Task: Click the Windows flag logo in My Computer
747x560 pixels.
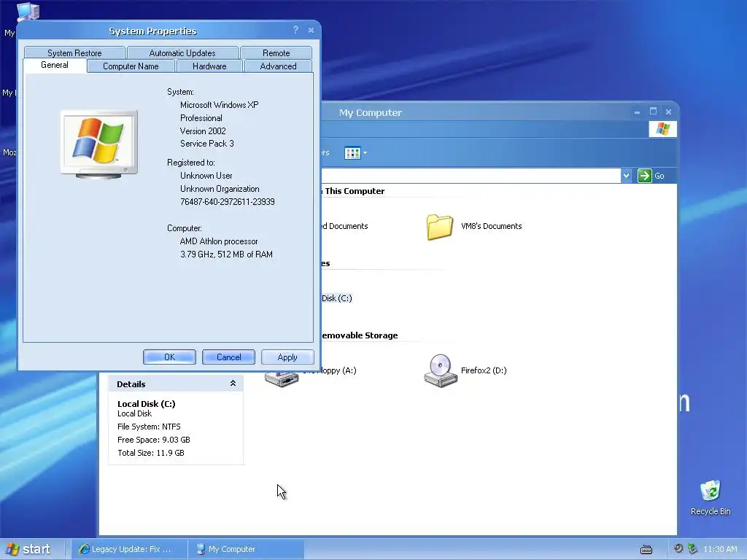Action: click(662, 129)
